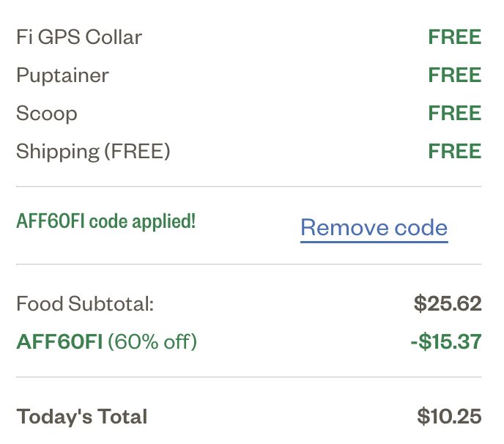The image size is (504, 444).
Task: Click the divider line below Shipping row
Action: (249, 187)
